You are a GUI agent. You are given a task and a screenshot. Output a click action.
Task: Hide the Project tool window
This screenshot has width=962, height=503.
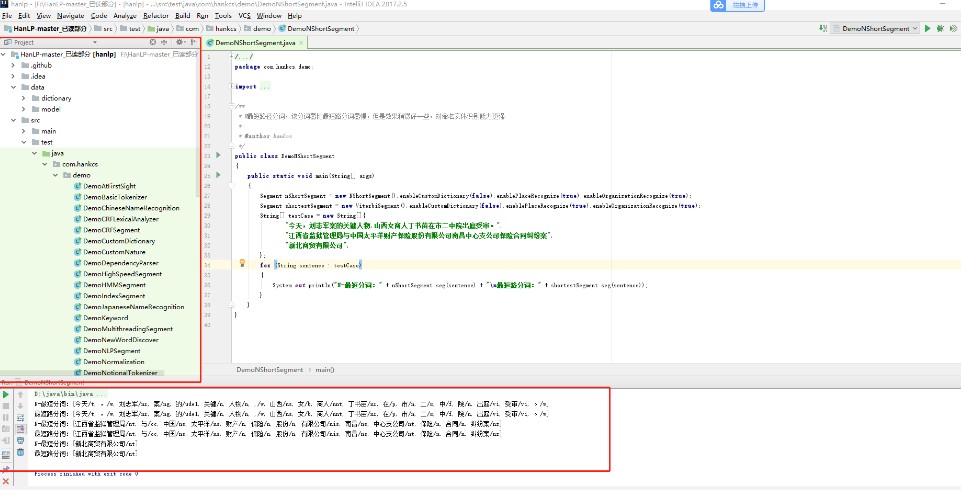(193, 42)
